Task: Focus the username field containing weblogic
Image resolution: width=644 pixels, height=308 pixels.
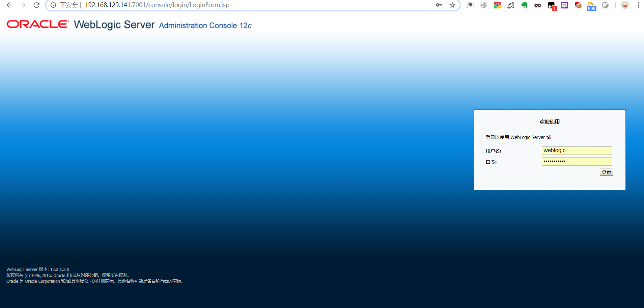Action: click(x=577, y=150)
